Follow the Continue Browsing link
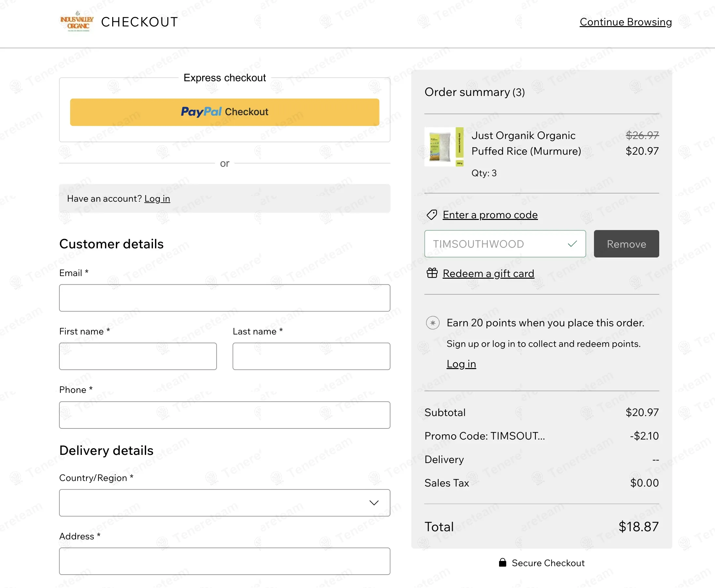 click(x=625, y=22)
